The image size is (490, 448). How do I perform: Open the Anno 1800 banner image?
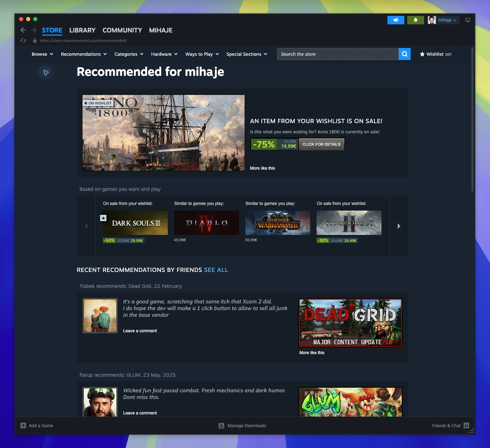(164, 133)
